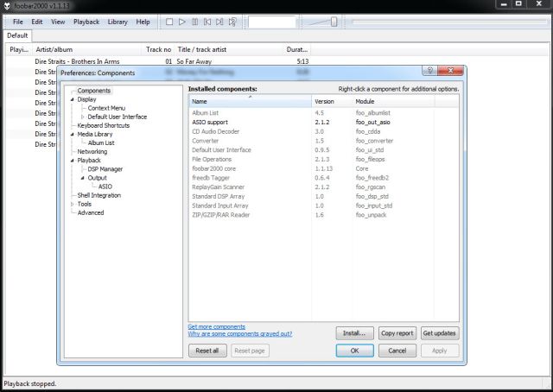Pause playback using the Pause icon

tap(194, 22)
